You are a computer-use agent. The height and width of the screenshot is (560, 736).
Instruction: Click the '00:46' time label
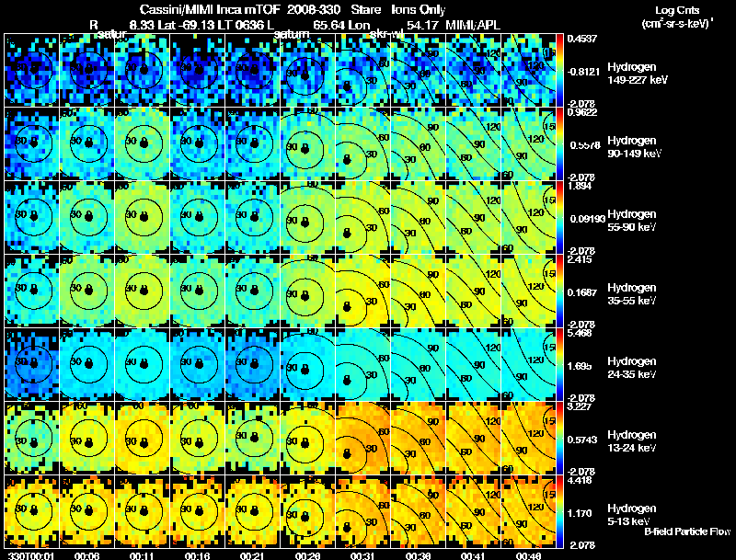[529, 555]
